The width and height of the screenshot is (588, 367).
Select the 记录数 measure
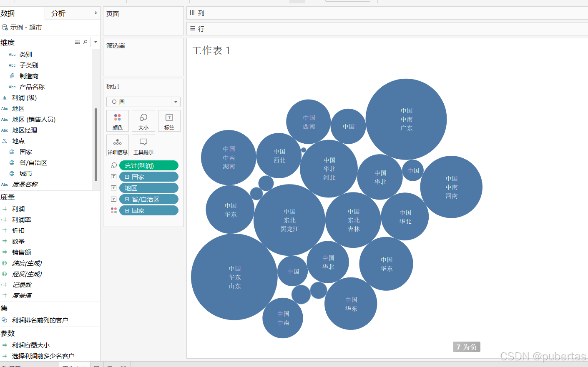tap(22, 285)
